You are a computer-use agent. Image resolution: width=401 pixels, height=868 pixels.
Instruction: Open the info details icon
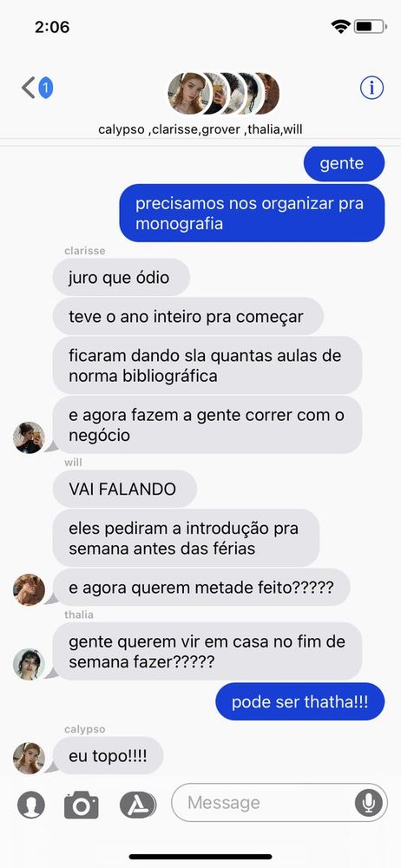(371, 88)
